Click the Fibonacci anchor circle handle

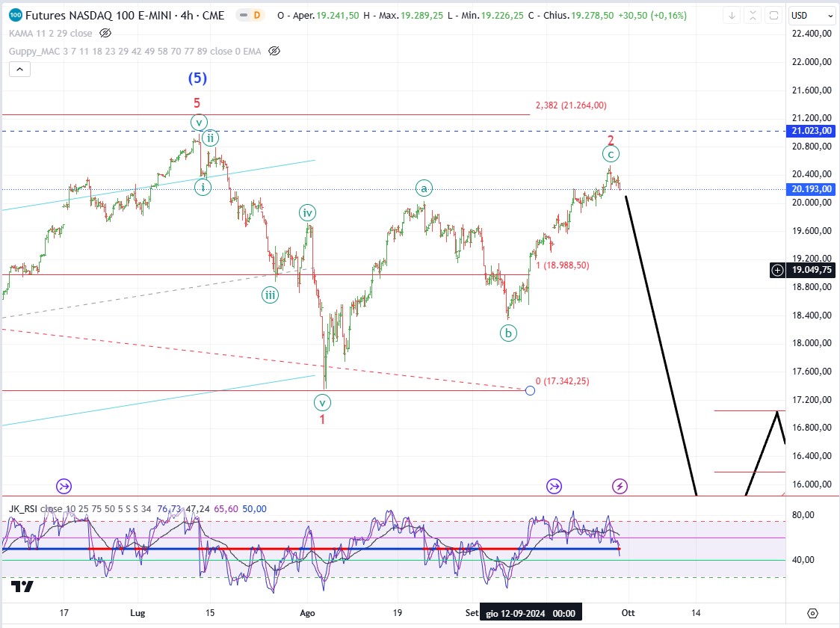point(531,390)
